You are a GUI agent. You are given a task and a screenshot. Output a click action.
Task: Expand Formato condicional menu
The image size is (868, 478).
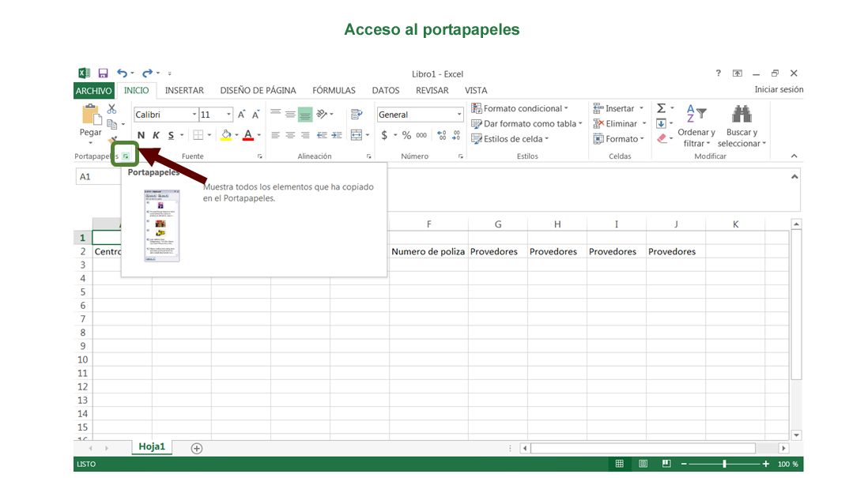[x=519, y=108]
